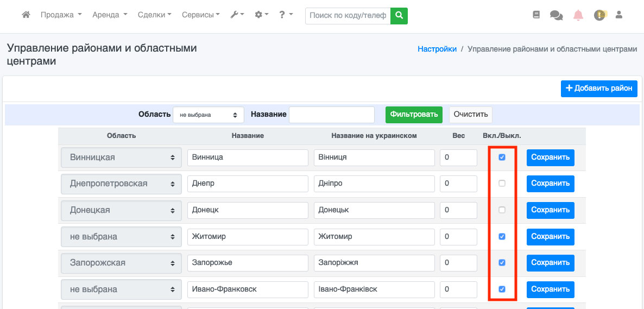644x309 pixels.
Task: Open the book icon in header
Action: [536, 15]
